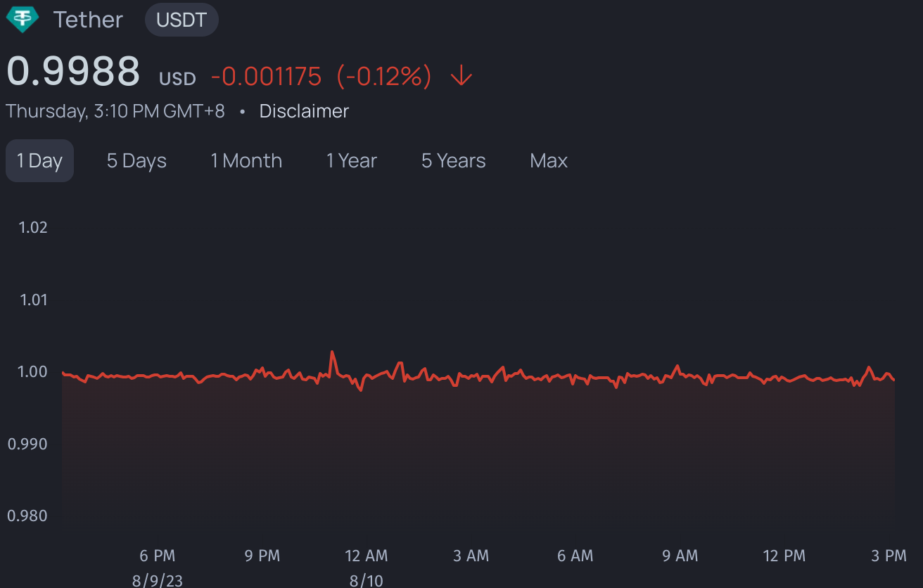Click the 0.980 y-axis label
The height and width of the screenshot is (588, 923).
pyautogui.click(x=27, y=516)
